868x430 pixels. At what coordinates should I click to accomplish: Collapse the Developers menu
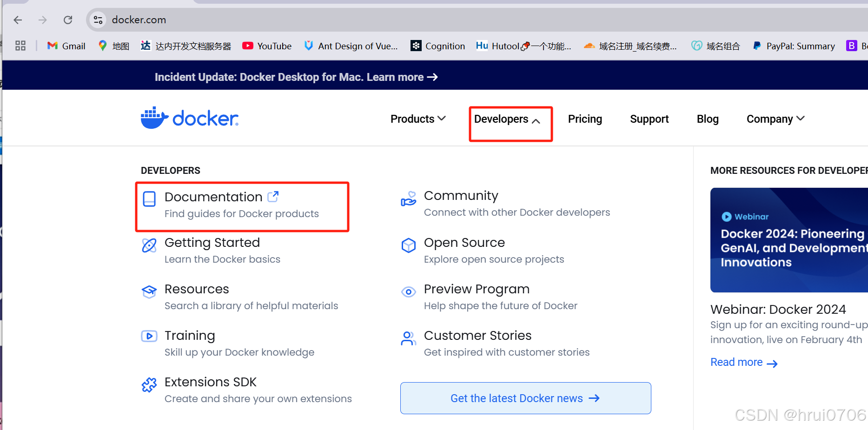[507, 119]
